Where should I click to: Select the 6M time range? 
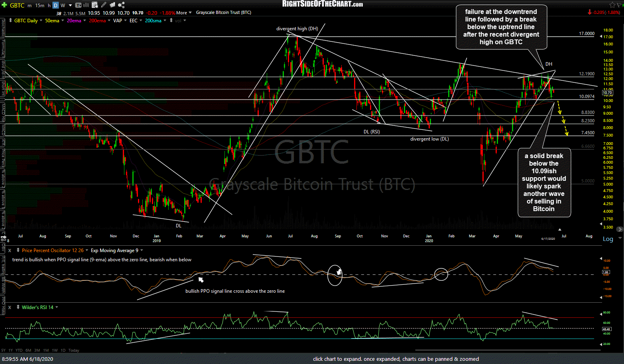click(28, 350)
